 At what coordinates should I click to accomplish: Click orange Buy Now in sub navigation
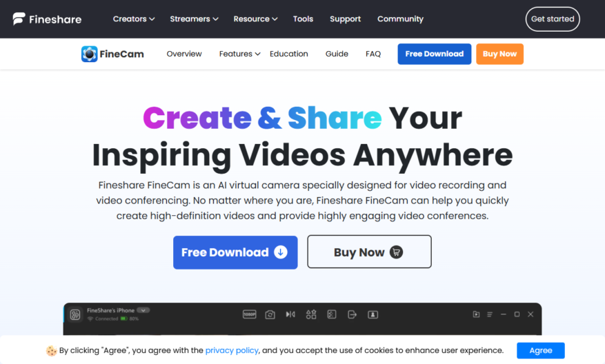(x=499, y=54)
